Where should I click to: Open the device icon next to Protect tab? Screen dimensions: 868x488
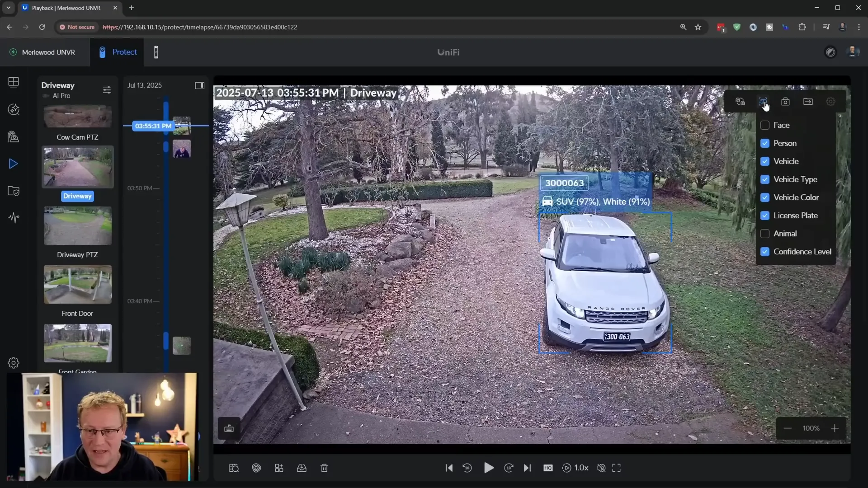156,52
